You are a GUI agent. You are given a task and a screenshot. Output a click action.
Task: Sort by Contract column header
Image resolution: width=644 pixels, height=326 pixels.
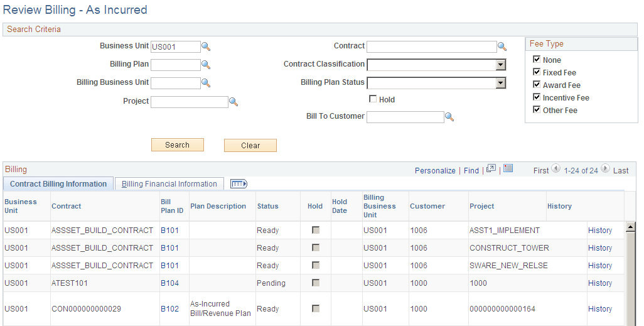coord(66,206)
